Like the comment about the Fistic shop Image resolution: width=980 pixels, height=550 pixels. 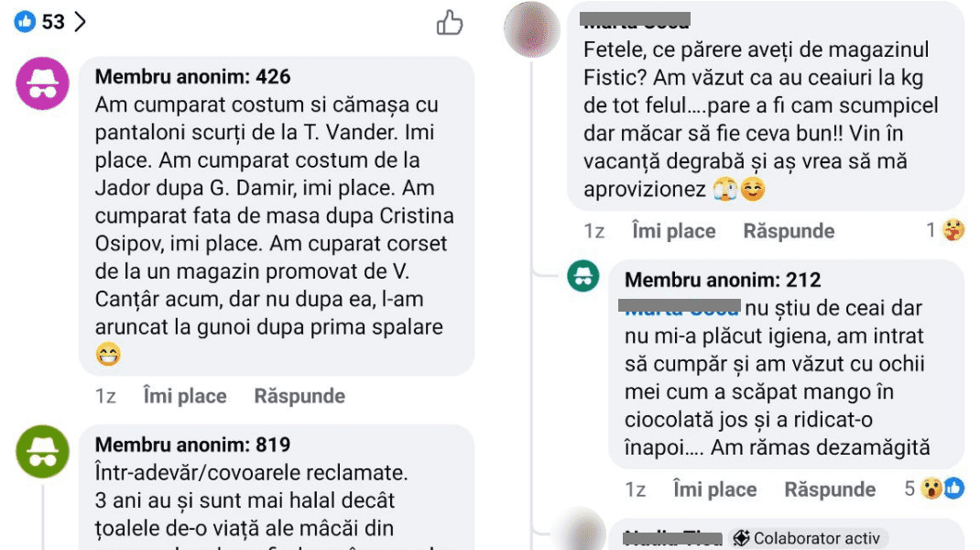[674, 231]
